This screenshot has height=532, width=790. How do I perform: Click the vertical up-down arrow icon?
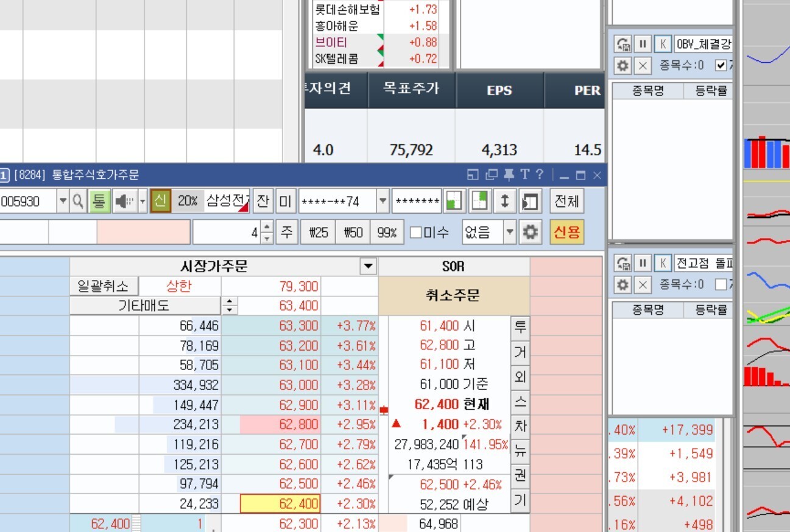click(504, 201)
